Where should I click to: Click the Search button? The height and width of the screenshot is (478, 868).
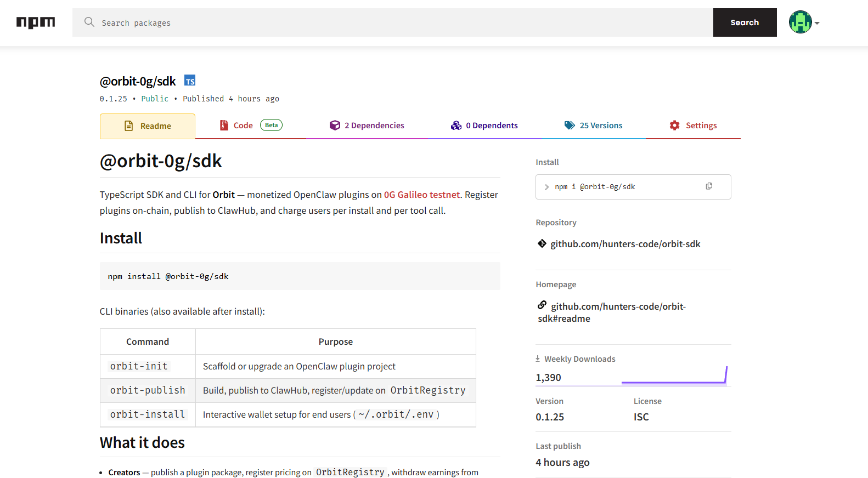pos(745,22)
